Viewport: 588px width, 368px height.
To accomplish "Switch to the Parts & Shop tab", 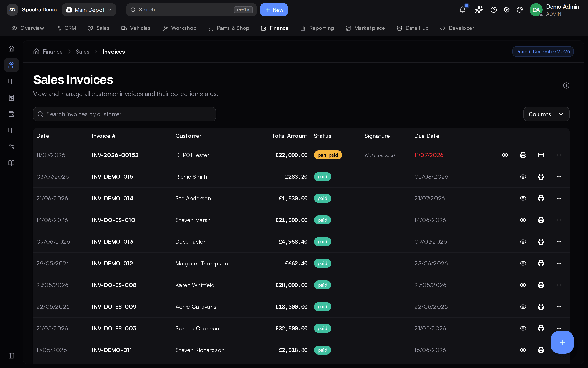I will [229, 28].
